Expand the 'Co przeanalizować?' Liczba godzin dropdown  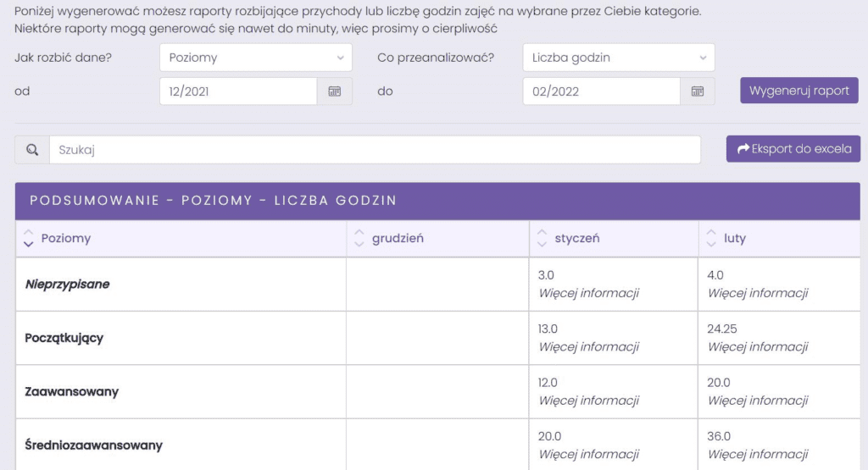(619, 58)
